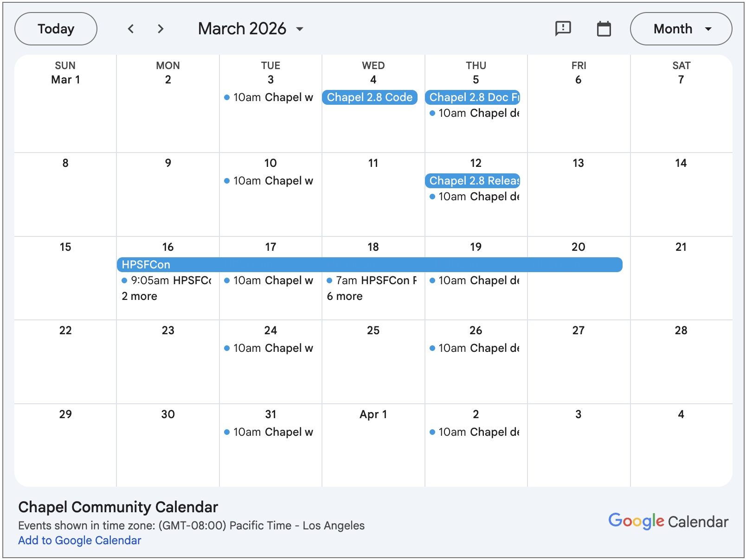The width and height of the screenshot is (746, 560).
Task: Select 10am Chapel event on March 26
Action: click(475, 348)
